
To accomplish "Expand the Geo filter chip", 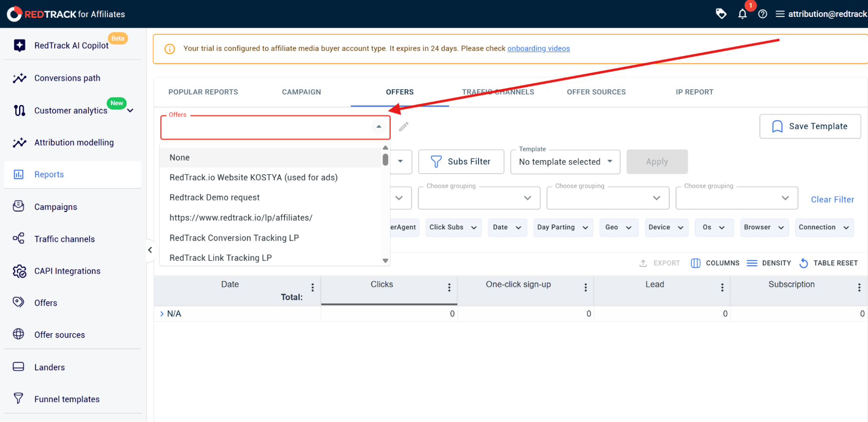I will [619, 228].
